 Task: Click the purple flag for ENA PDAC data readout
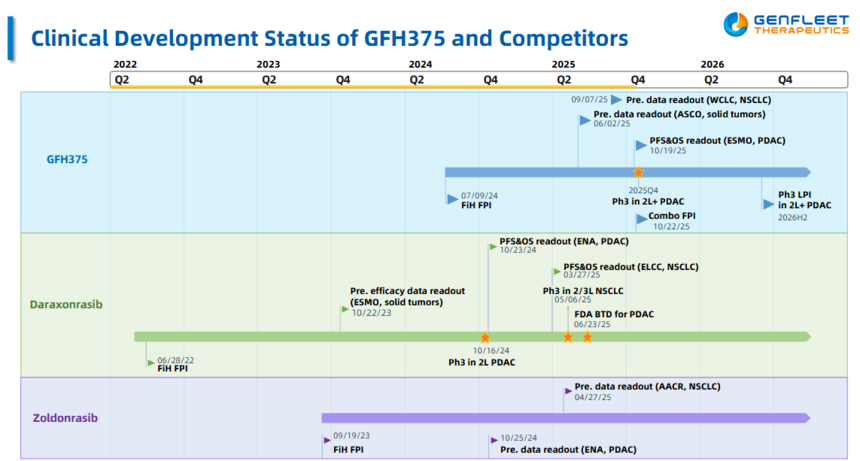(493, 439)
